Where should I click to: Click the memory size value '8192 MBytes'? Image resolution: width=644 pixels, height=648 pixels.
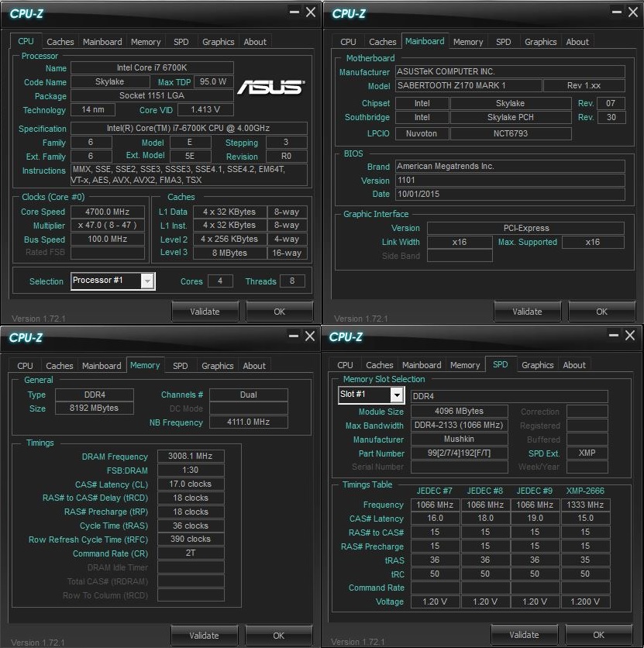[95, 408]
